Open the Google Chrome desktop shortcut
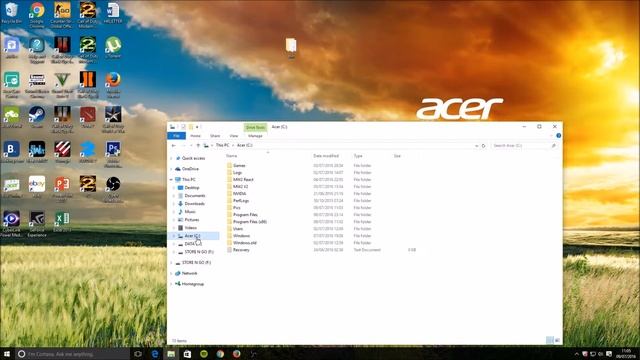640x360 pixels. pyautogui.click(x=37, y=14)
